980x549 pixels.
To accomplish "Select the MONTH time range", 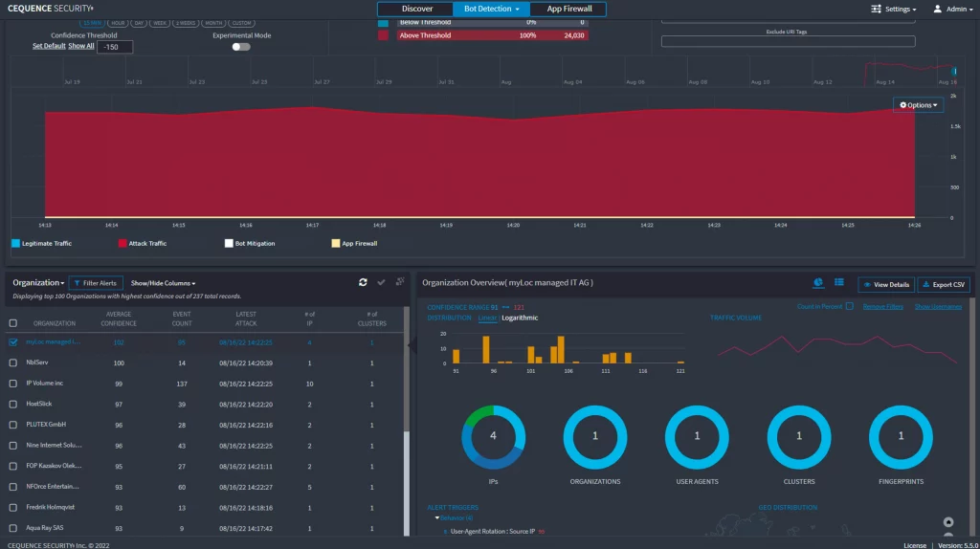I will click(x=213, y=23).
